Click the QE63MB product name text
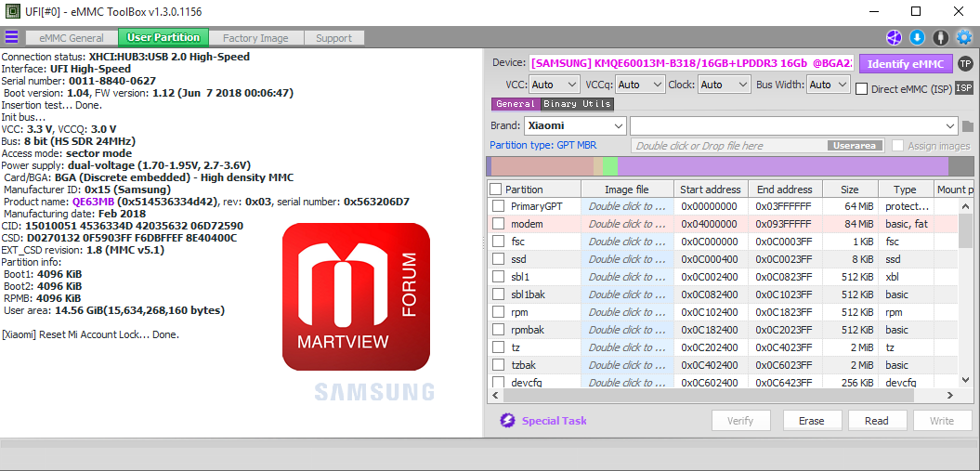This screenshot has width=980, height=471. point(93,202)
